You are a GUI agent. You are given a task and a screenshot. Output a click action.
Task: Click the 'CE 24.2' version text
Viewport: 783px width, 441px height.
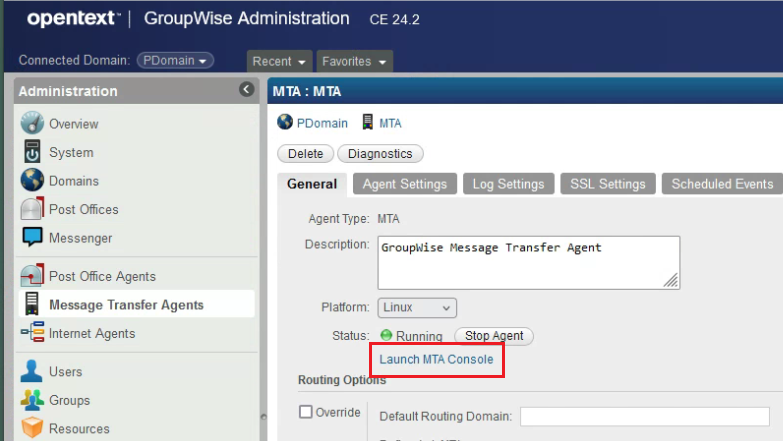click(x=394, y=19)
